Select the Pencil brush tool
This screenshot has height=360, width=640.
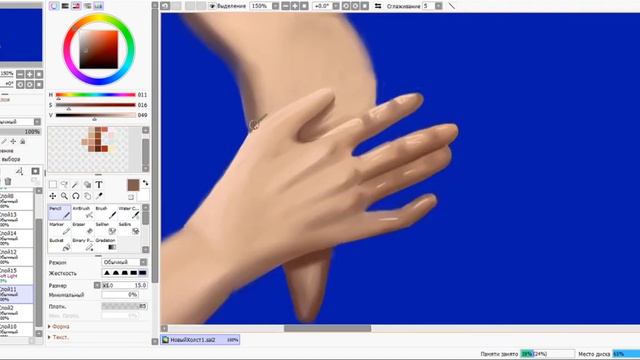60,213
